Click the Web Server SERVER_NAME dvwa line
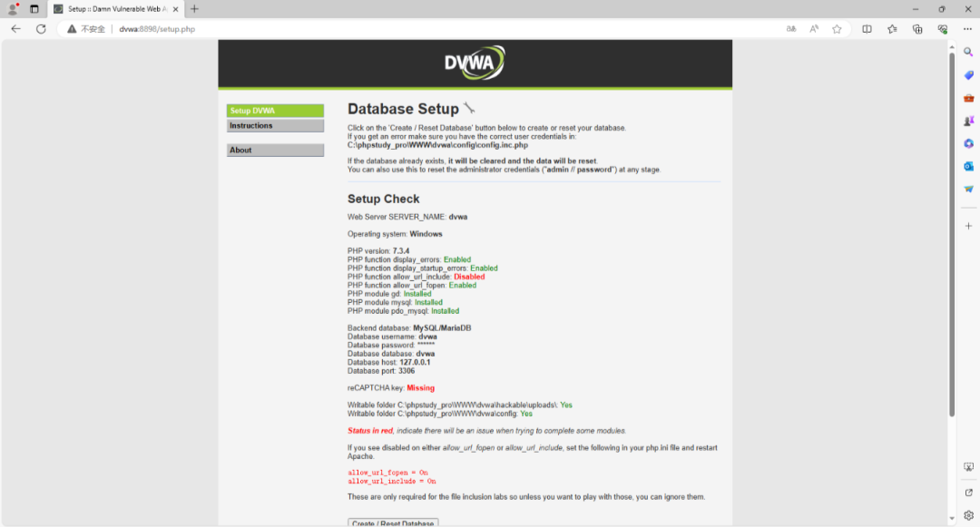The width and height of the screenshot is (980, 527). tap(407, 217)
